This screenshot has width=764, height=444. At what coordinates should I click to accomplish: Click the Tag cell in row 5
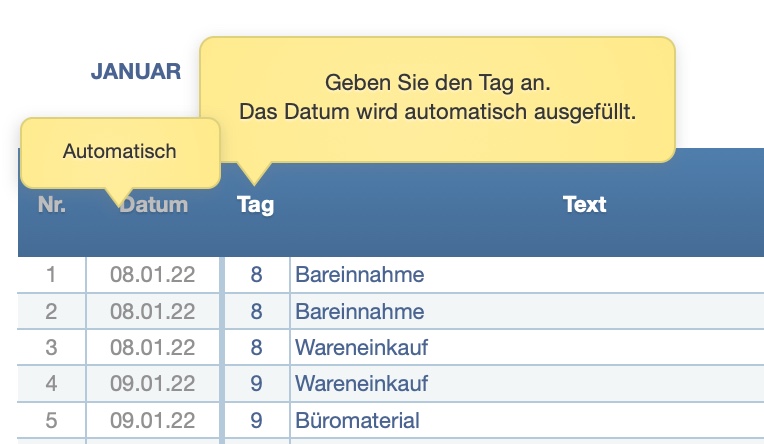point(256,421)
